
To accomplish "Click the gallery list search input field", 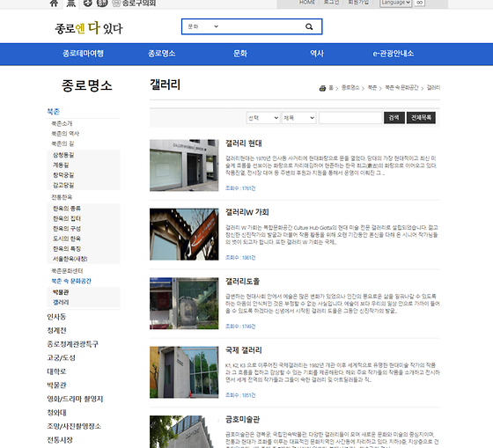I will 350,118.
